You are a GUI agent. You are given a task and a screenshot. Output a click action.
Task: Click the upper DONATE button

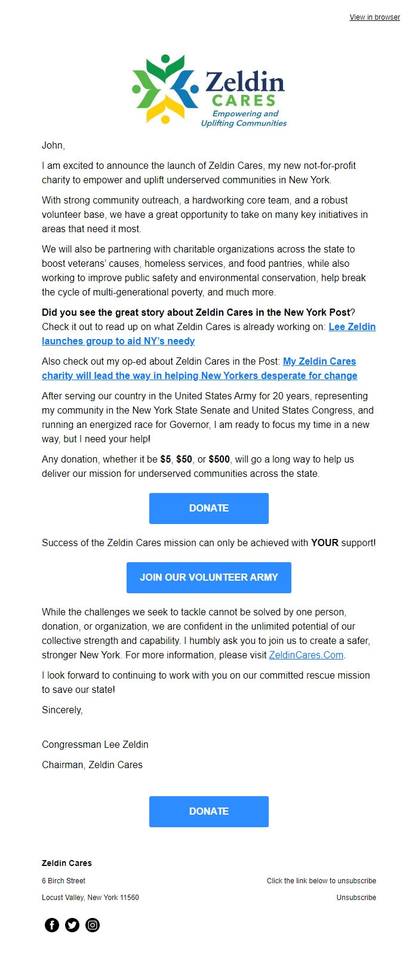tap(208, 508)
